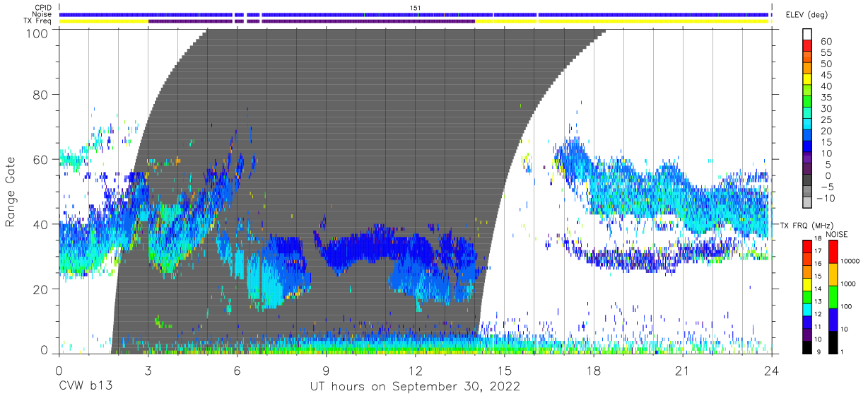
Task: Click the 'CVW b13' radar label
Action: point(86,386)
